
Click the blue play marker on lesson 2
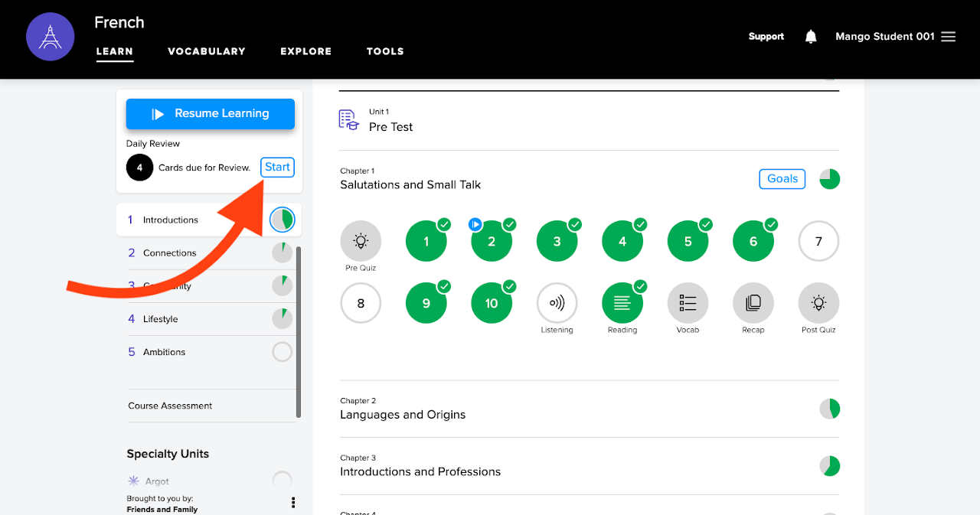475,224
